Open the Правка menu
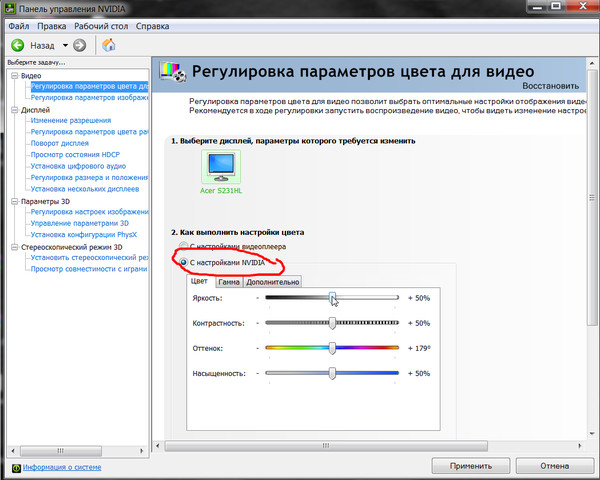Image resolution: width=600 pixels, height=480 pixels. [52, 26]
